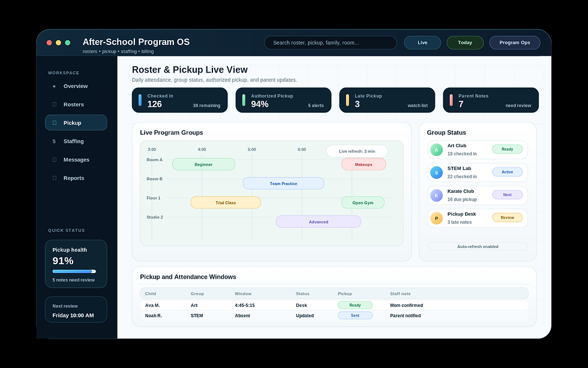The image size is (588, 368).
Task: Select the Makeups block in Room A
Action: tap(364, 164)
